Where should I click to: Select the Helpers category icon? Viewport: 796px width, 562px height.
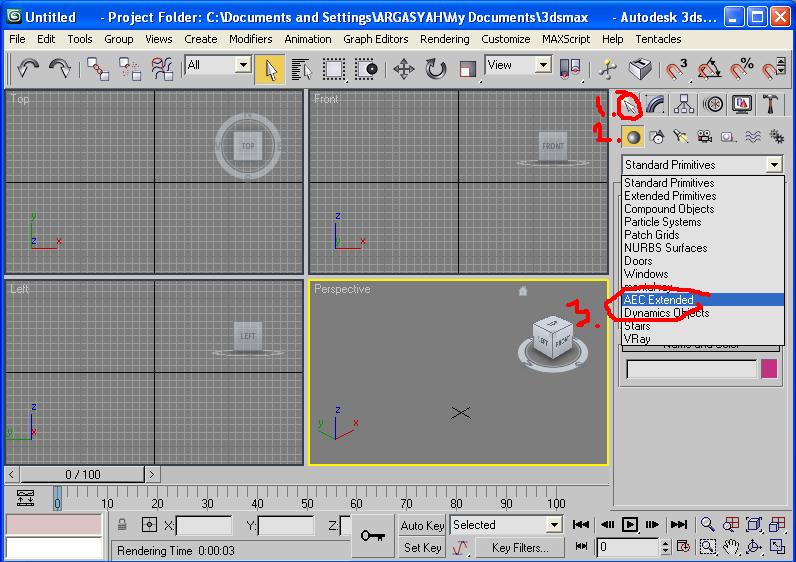pyautogui.click(x=728, y=137)
